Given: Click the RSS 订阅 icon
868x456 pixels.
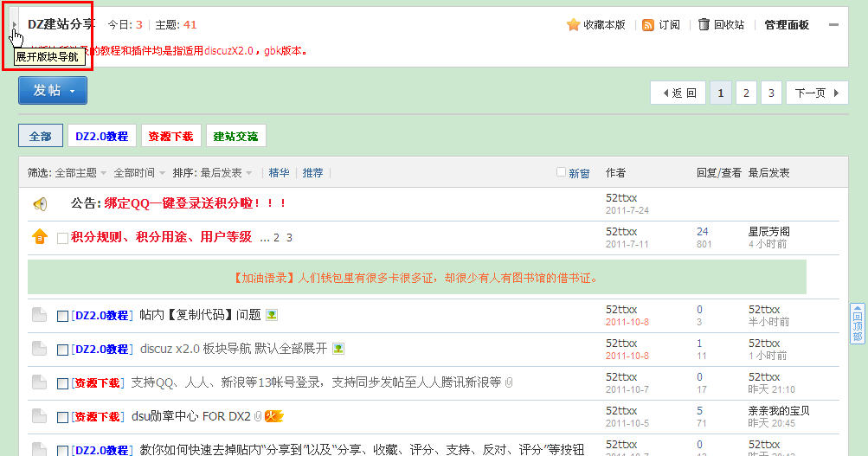Looking at the screenshot, I should coord(647,25).
